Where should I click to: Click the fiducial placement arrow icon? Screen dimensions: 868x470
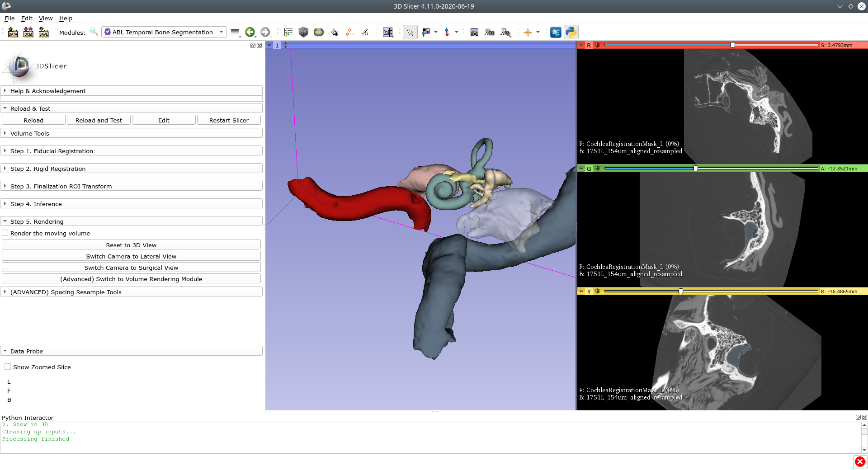(x=447, y=32)
